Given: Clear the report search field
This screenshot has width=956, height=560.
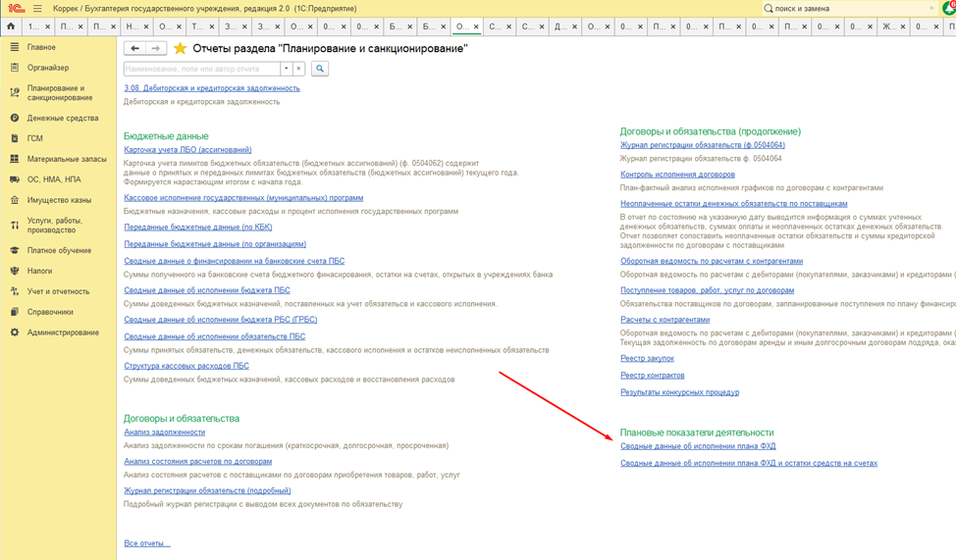Looking at the screenshot, I should point(298,69).
